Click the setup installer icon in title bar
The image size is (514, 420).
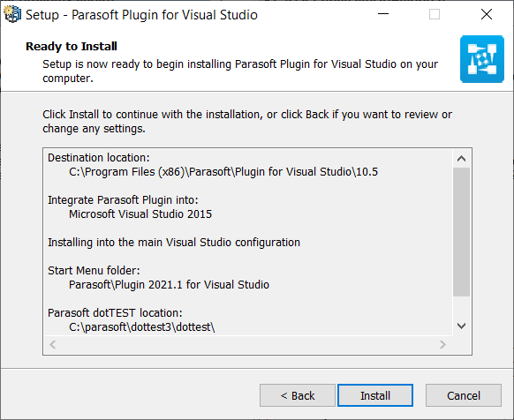pyautogui.click(x=12, y=15)
